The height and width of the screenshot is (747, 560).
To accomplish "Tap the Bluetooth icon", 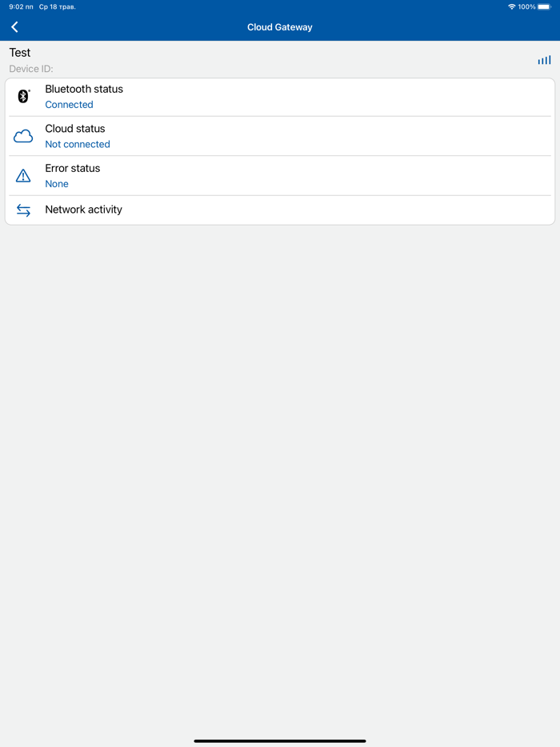I will [x=23, y=97].
